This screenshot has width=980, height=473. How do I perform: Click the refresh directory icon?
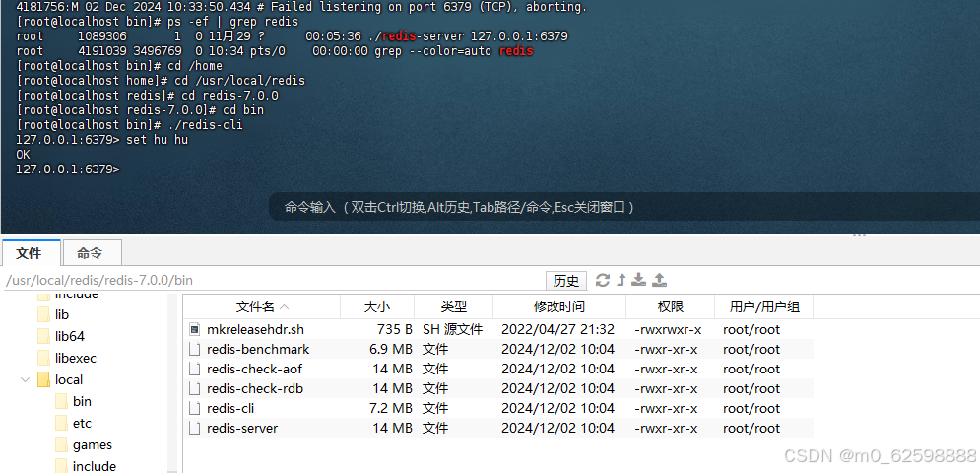[x=603, y=280]
